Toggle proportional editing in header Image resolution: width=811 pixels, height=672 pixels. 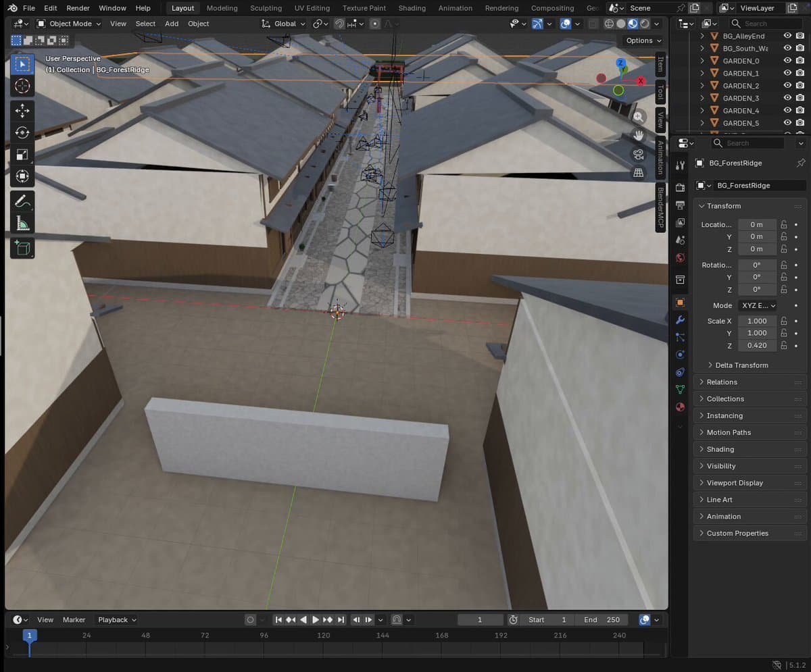pos(375,24)
